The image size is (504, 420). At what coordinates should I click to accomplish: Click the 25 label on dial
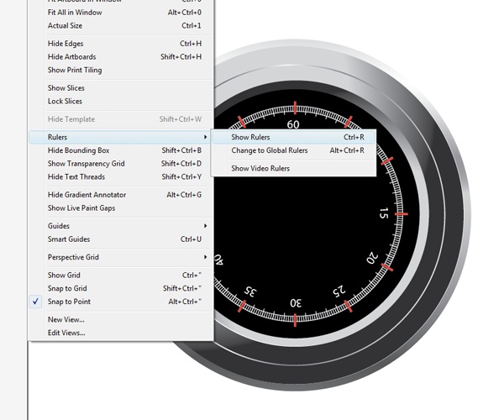[x=339, y=291]
